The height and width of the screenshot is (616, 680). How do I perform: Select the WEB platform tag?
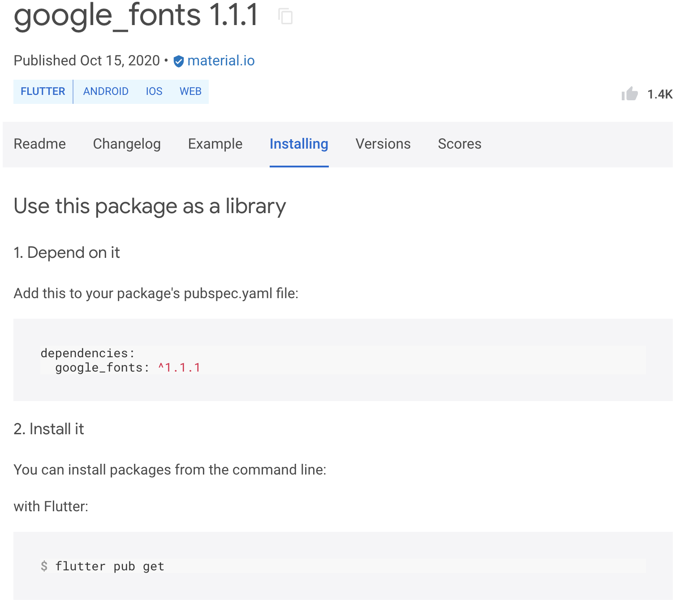(x=191, y=91)
